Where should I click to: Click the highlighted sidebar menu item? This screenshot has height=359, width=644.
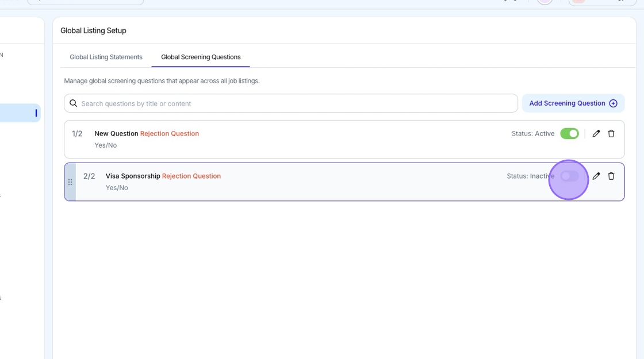(20, 113)
